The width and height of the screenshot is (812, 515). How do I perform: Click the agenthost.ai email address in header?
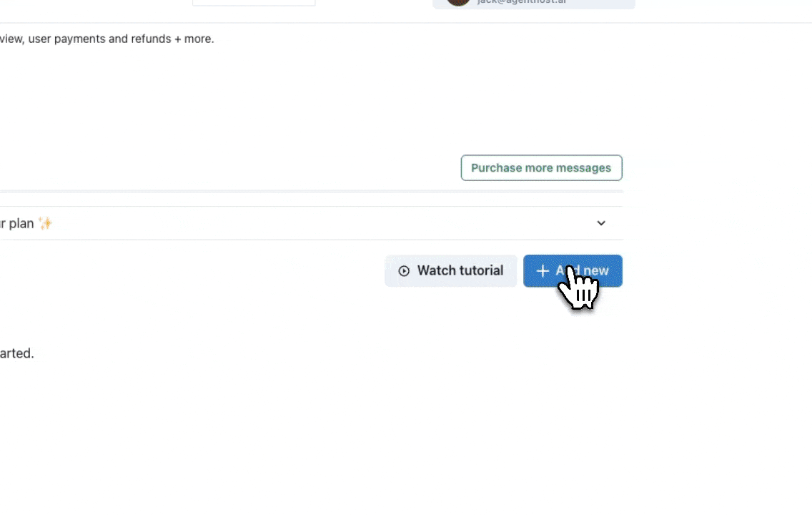(x=522, y=2)
